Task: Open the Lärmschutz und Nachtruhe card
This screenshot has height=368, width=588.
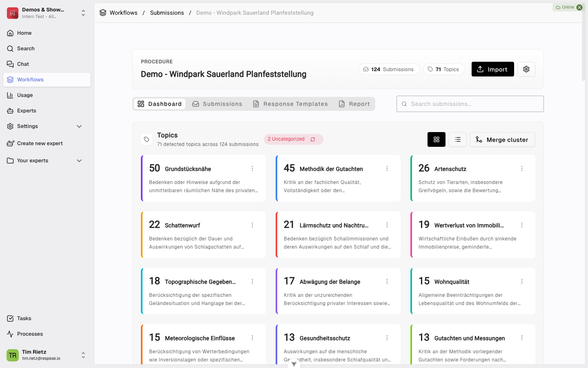Action: [x=338, y=235]
